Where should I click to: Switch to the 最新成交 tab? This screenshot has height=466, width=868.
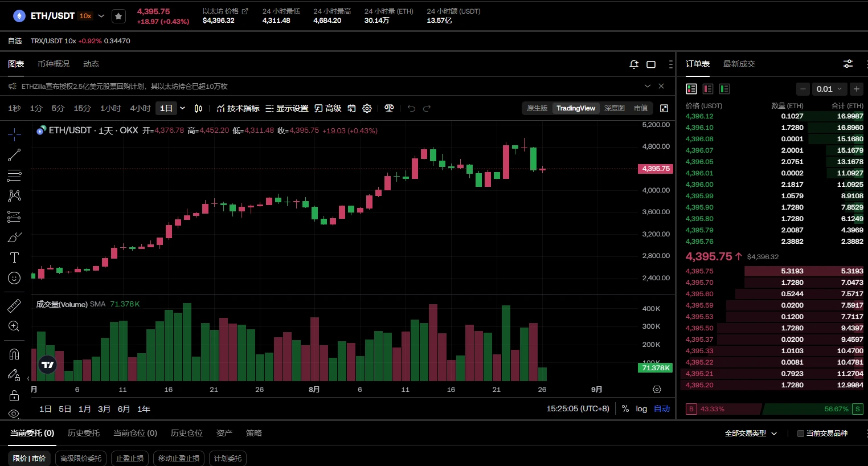pos(739,64)
